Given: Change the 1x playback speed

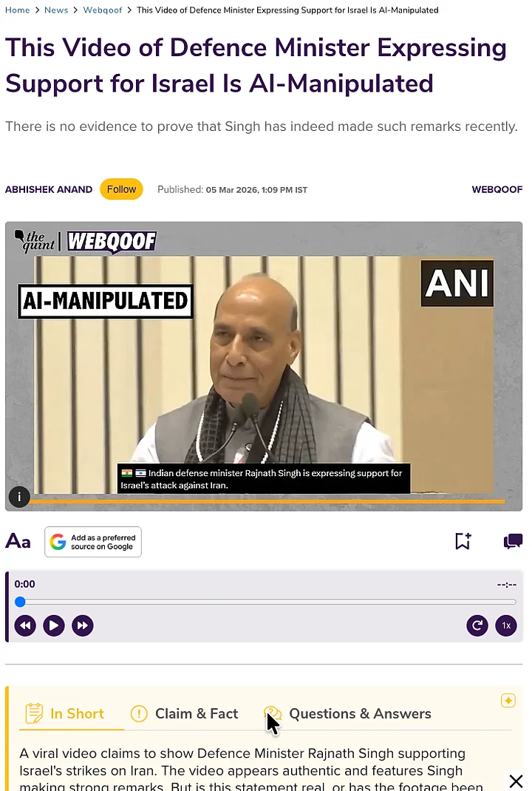Looking at the screenshot, I should (x=506, y=626).
